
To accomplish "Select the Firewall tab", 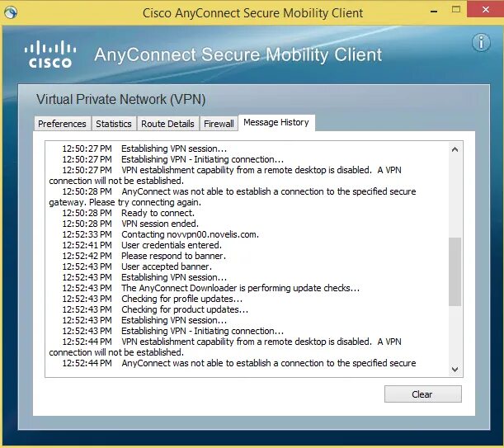I will tap(219, 124).
